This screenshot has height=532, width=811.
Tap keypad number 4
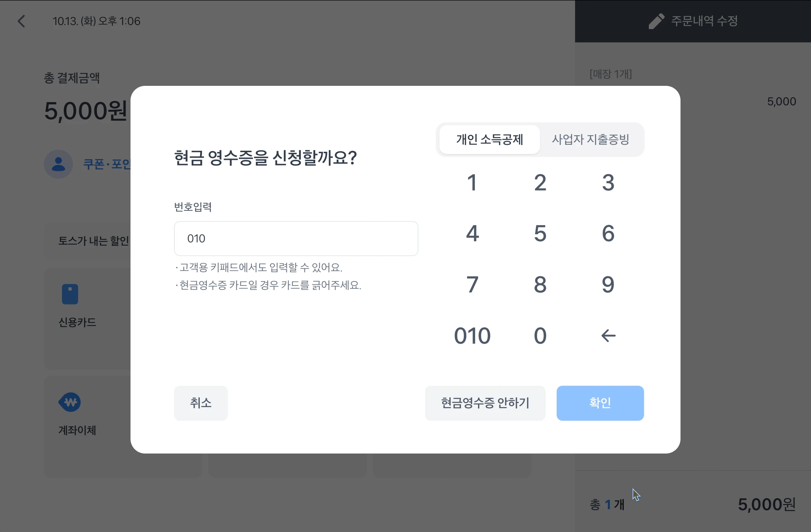click(472, 233)
